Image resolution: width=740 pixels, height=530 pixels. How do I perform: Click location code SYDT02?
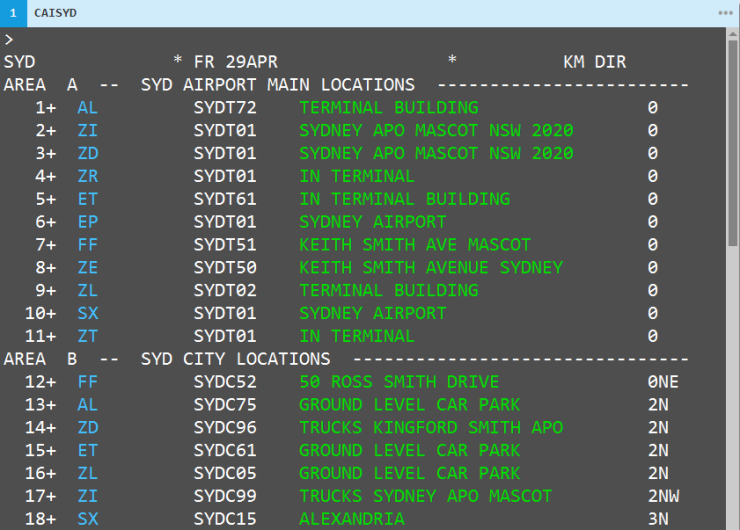(225, 290)
